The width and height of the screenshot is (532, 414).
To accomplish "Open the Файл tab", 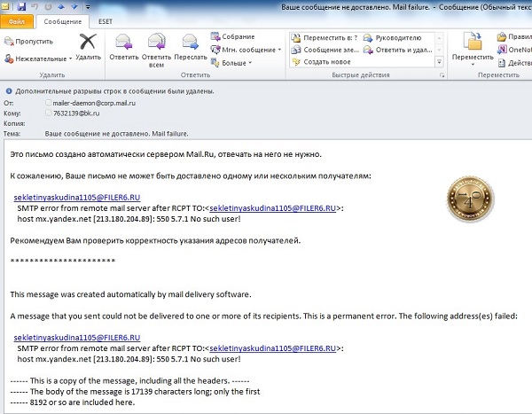I will tap(17, 21).
